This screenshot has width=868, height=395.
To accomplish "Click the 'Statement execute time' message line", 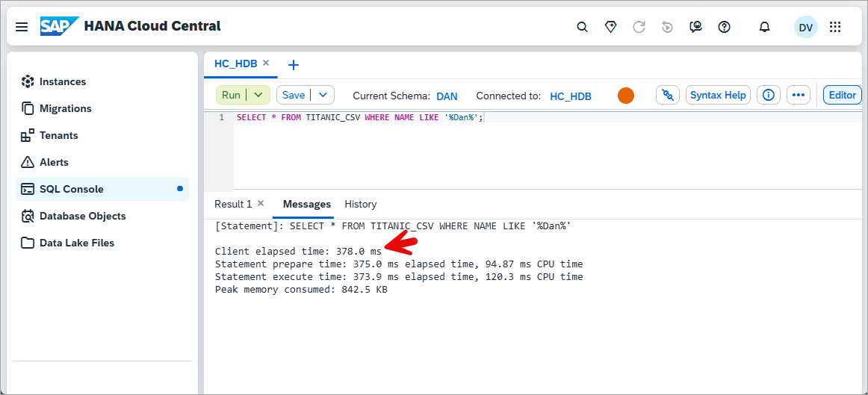I will [x=399, y=276].
